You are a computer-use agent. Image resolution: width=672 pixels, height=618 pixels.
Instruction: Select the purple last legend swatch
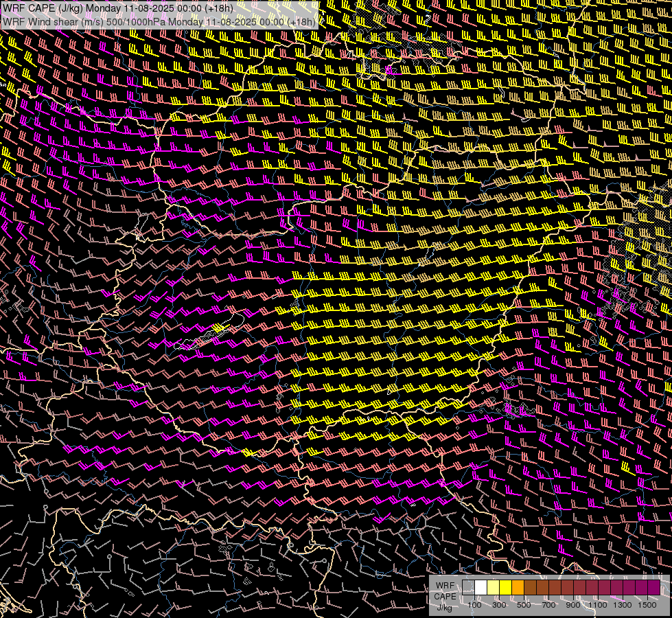[654, 588]
